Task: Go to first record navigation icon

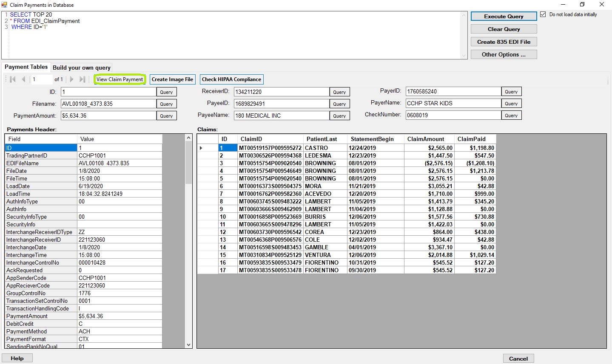Action: (13, 79)
